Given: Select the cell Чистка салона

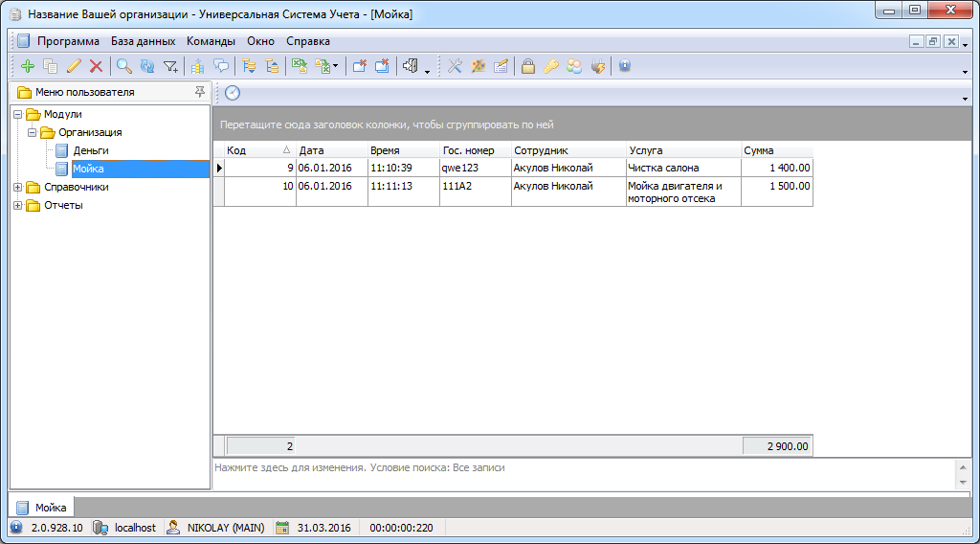Looking at the screenshot, I should coord(683,168).
